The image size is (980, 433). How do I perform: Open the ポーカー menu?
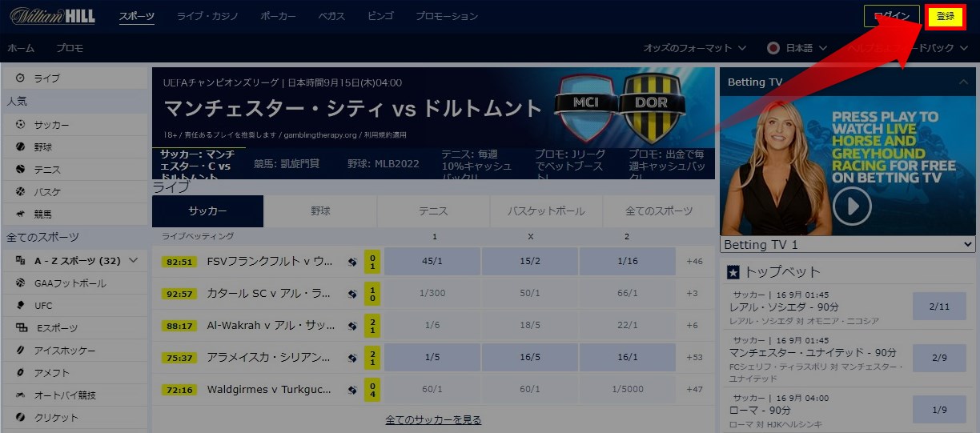278,16
